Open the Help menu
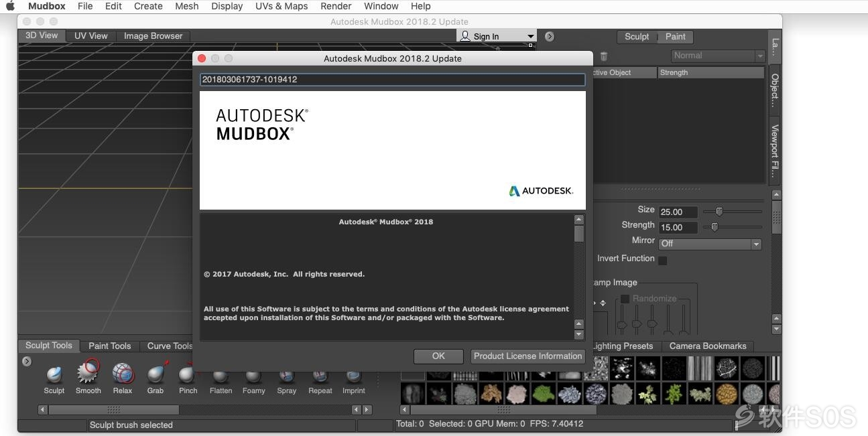868x436 pixels. [420, 6]
